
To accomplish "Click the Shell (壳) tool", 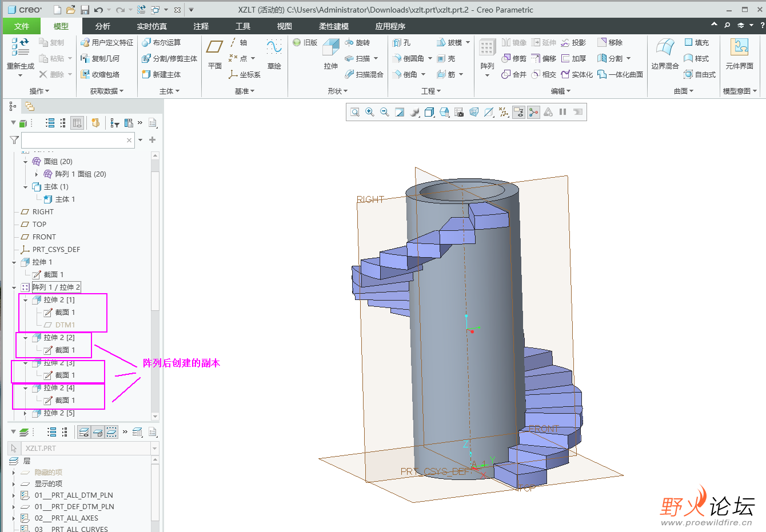I will point(446,59).
